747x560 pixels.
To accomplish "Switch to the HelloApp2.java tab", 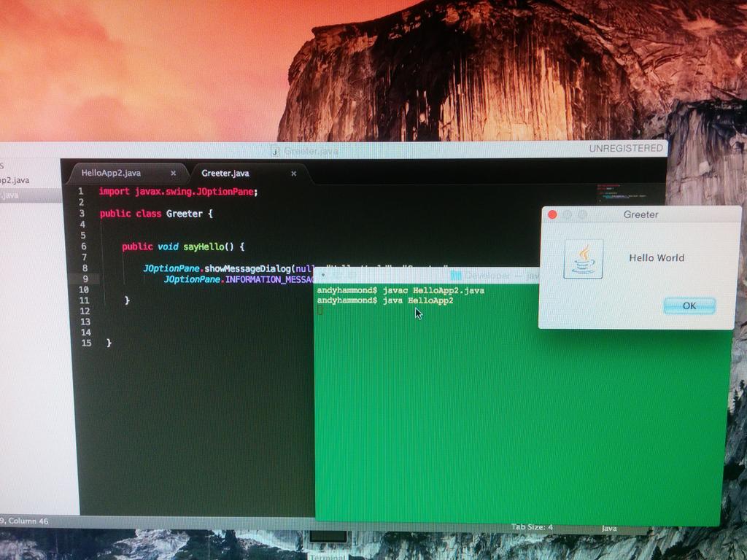I will [111, 173].
